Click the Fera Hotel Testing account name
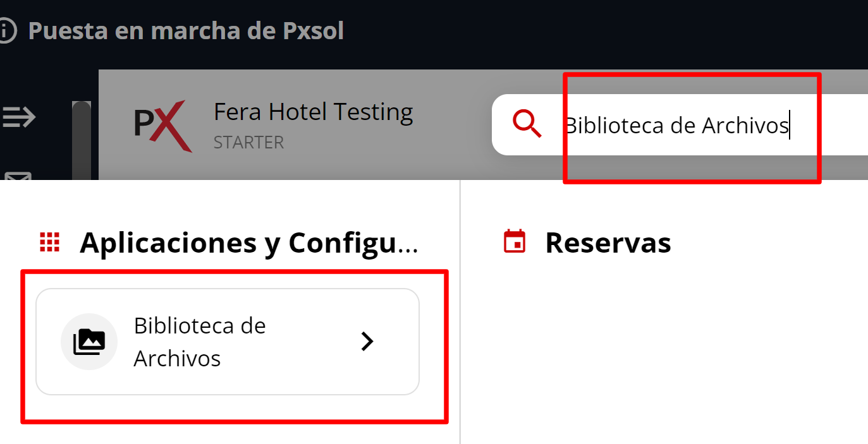Image resolution: width=868 pixels, height=444 pixels. coord(313,111)
